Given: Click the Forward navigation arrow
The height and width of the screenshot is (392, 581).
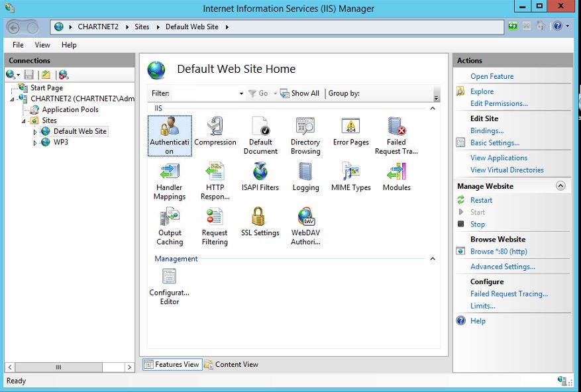Looking at the screenshot, I should [x=32, y=27].
